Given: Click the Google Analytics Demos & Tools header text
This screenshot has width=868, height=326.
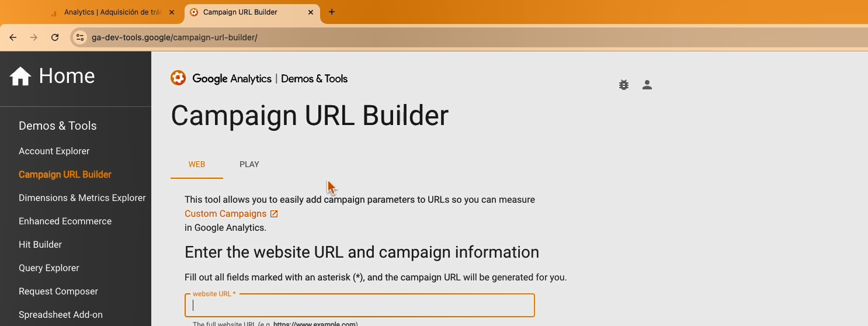Looking at the screenshot, I should coord(270,78).
